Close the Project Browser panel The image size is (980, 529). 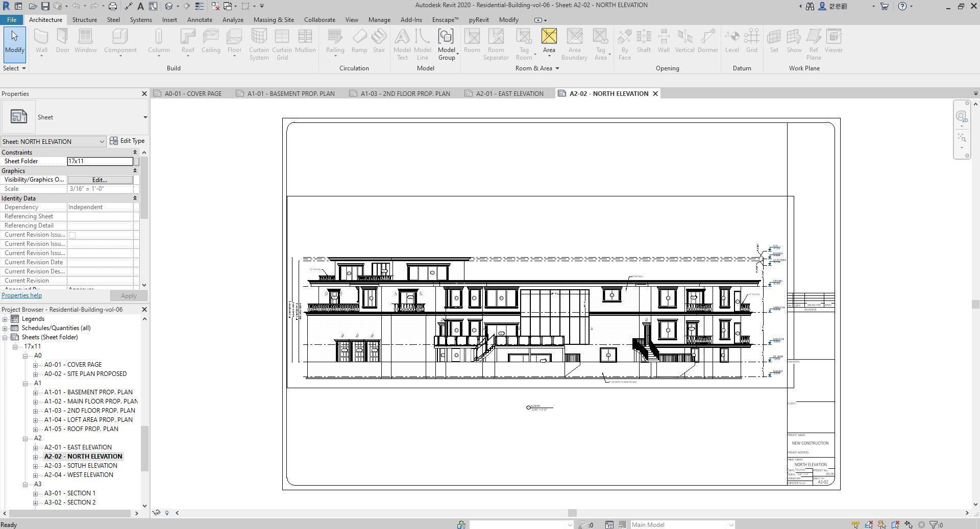(x=144, y=310)
